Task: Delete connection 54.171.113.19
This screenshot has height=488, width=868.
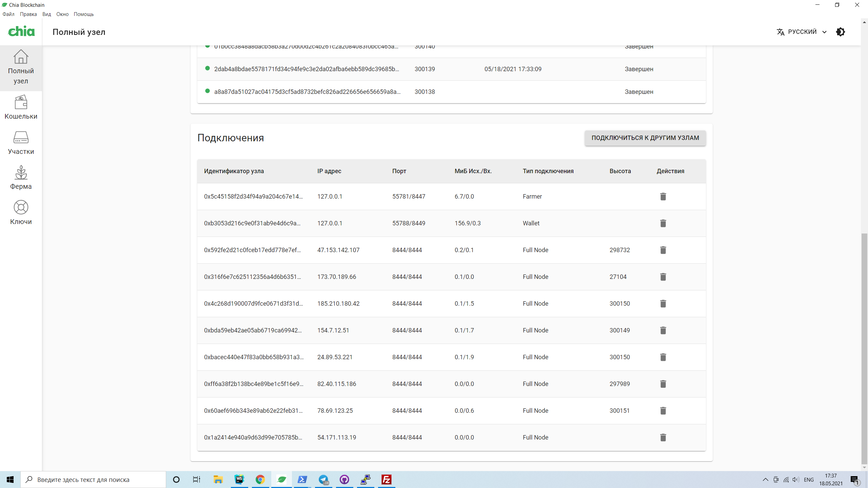Action: pyautogui.click(x=663, y=438)
